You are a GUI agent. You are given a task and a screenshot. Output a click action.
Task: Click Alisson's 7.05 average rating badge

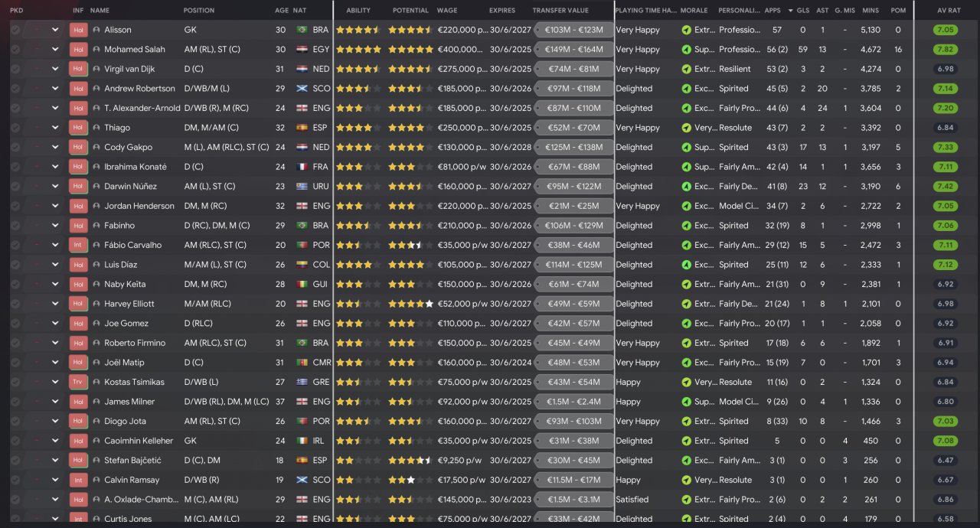click(x=946, y=30)
